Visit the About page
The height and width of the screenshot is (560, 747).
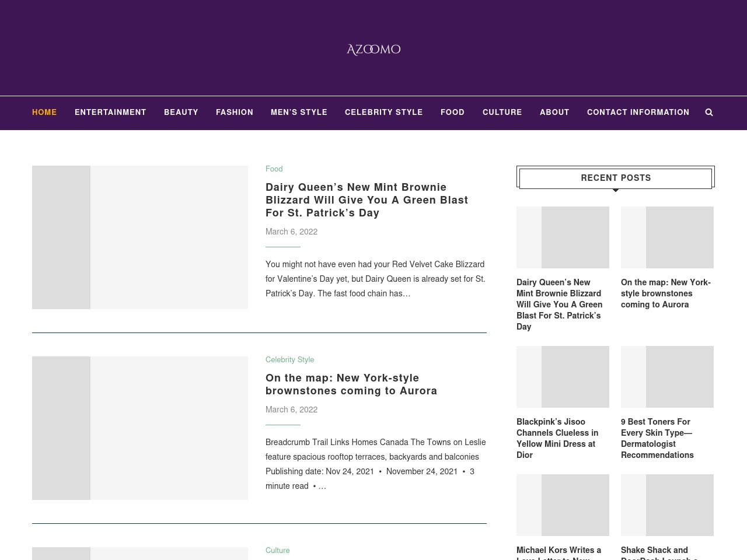[x=554, y=113]
